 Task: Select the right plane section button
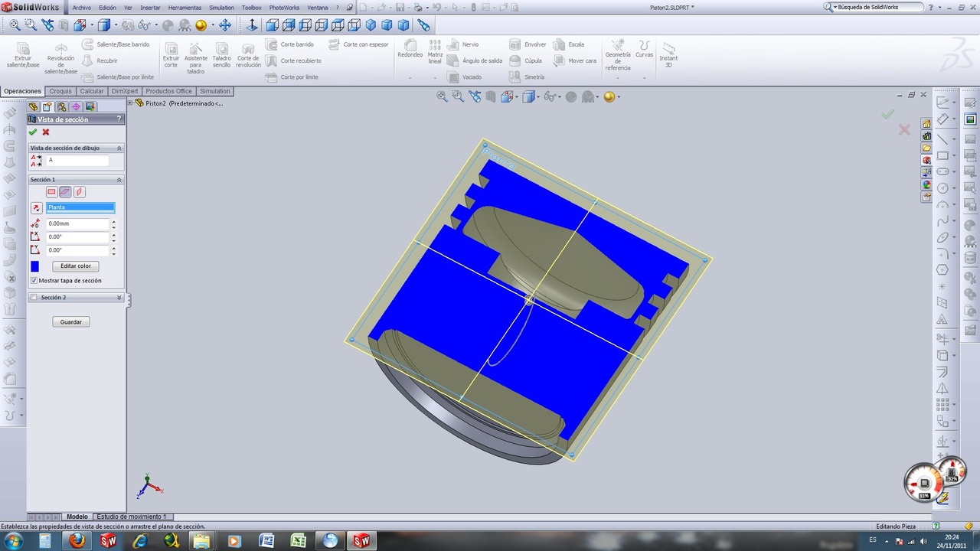click(79, 192)
